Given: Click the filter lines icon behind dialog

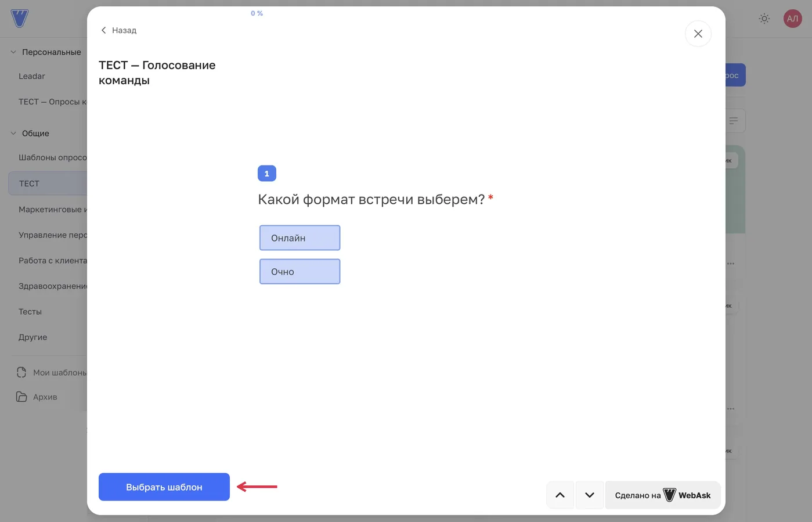Looking at the screenshot, I should (x=734, y=121).
